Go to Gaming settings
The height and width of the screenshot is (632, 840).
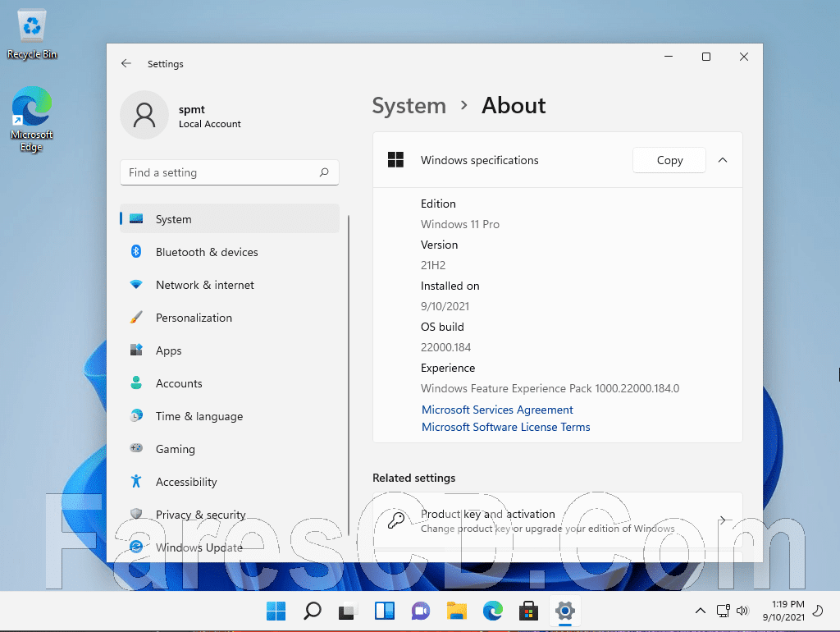pos(230,449)
